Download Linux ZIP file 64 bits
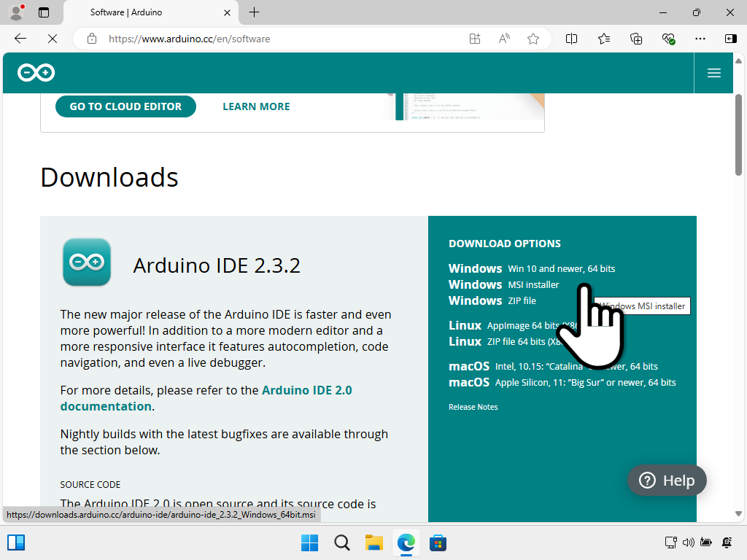747x560 pixels. coord(506,342)
